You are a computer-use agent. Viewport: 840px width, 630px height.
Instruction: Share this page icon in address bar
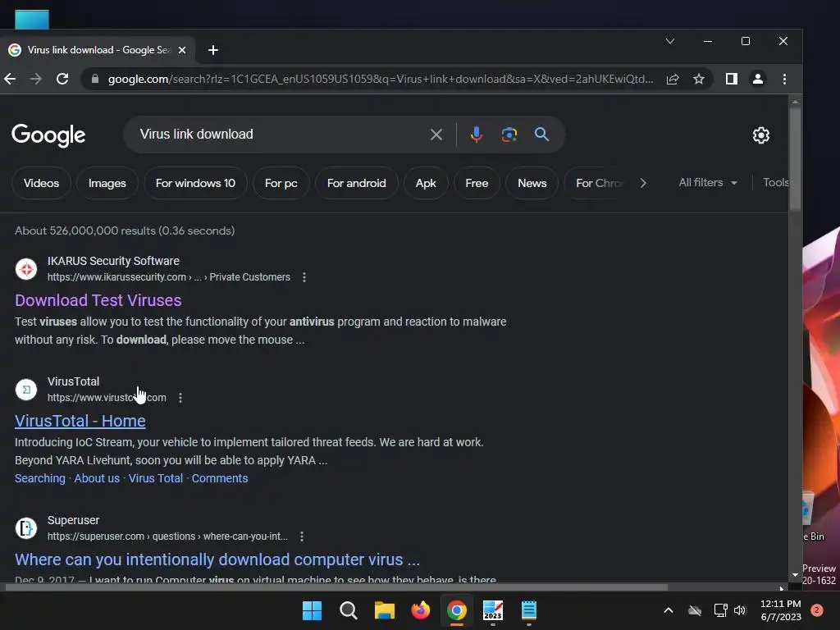point(673,80)
